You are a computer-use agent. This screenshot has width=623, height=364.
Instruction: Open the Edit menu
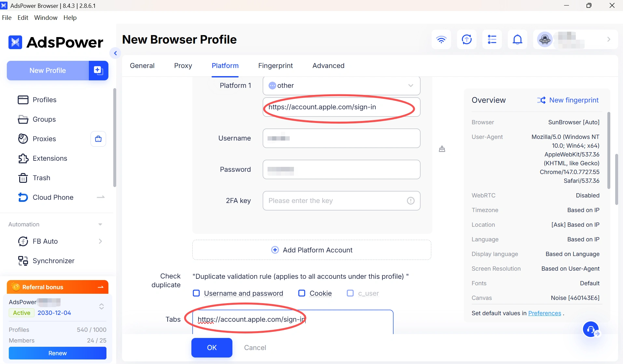23,18
